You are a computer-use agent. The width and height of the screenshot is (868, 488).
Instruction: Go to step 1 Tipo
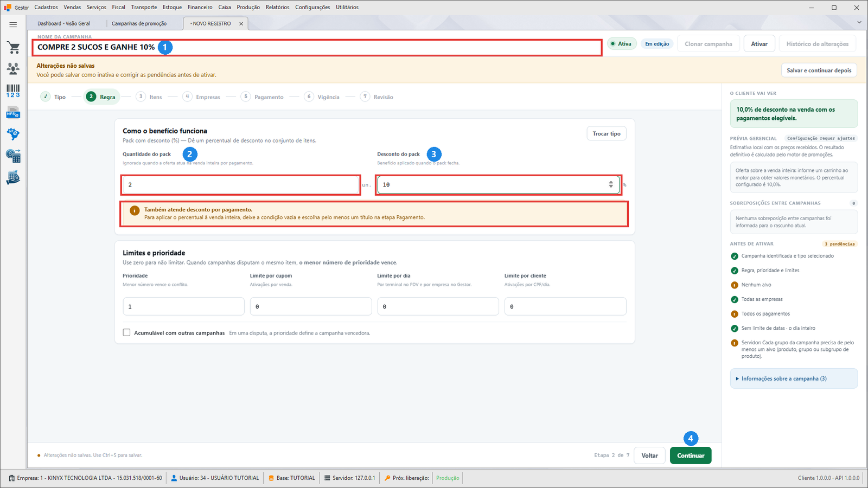pyautogui.click(x=53, y=97)
